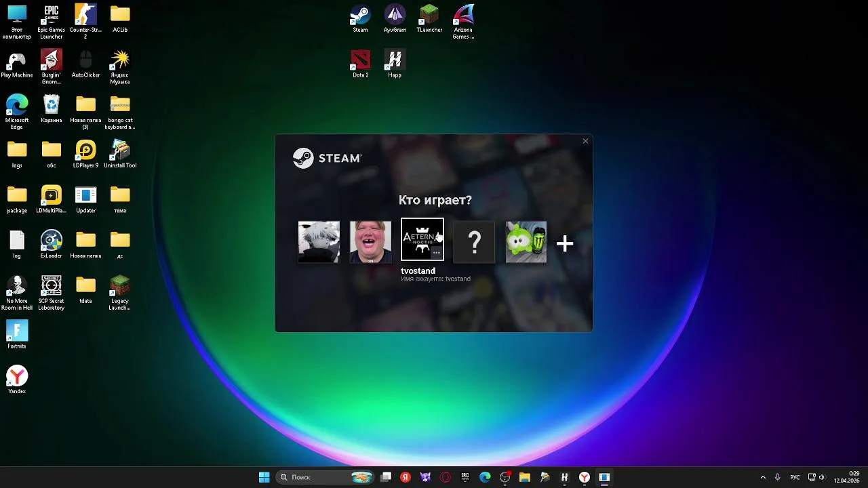The height and width of the screenshot is (488, 868).
Task: Select the Epic Games Launcher desktop icon
Action: pyautogui.click(x=51, y=22)
